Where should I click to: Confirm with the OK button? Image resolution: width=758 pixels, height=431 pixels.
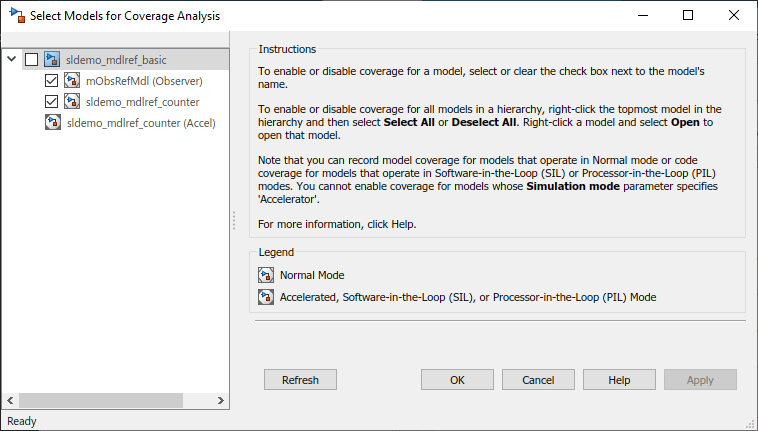click(457, 380)
